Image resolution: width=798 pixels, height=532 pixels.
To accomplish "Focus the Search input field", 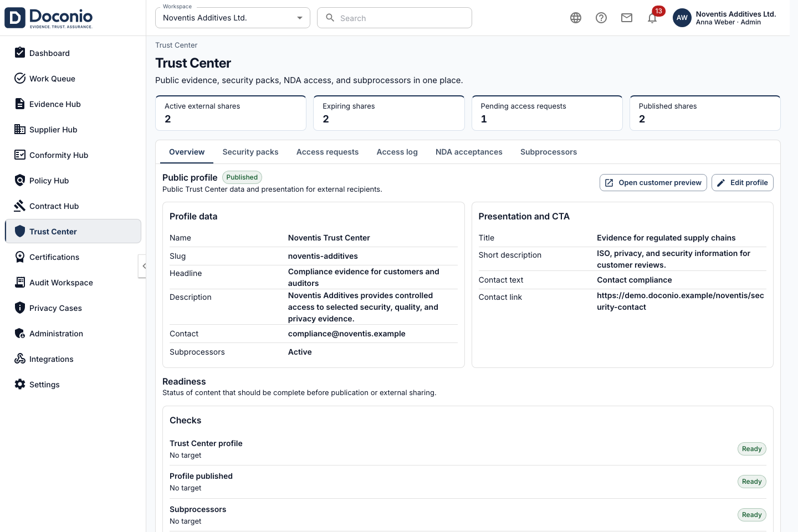I will coord(395,18).
